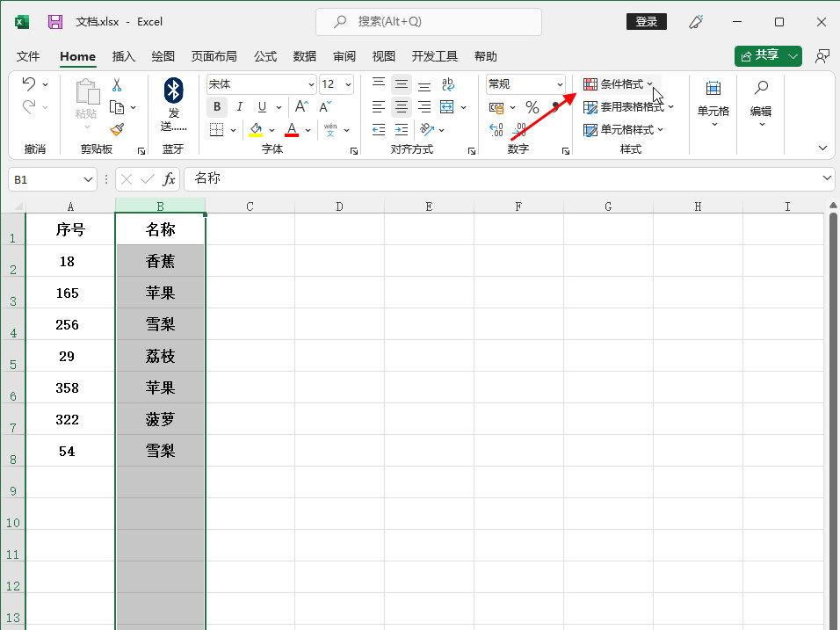The image size is (840, 630).
Task: Toggle middle vertical alignment
Action: pos(402,83)
